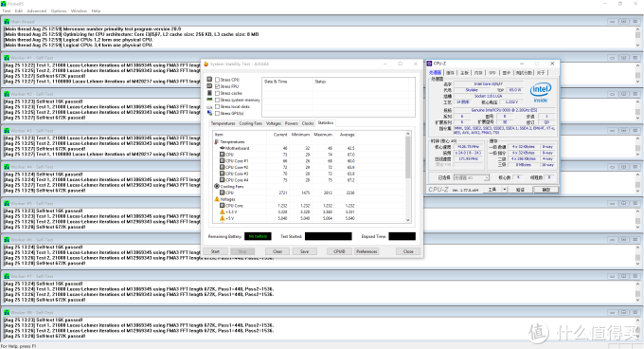Click the Voltages warning icon in list
This screenshot has height=349, width=644.
(x=217, y=199)
